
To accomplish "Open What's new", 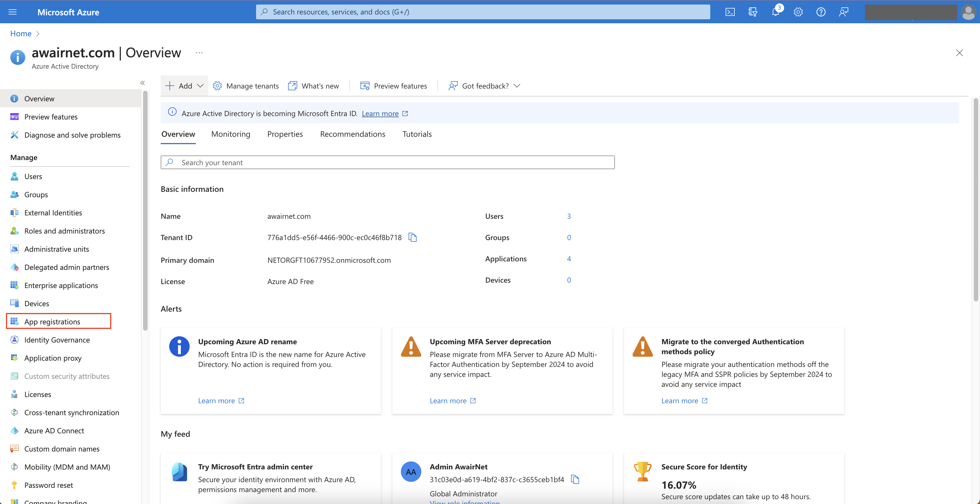I will coord(313,86).
